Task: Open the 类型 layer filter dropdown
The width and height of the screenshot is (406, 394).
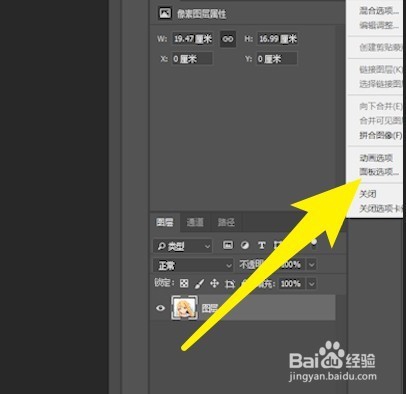Action: coord(182,246)
